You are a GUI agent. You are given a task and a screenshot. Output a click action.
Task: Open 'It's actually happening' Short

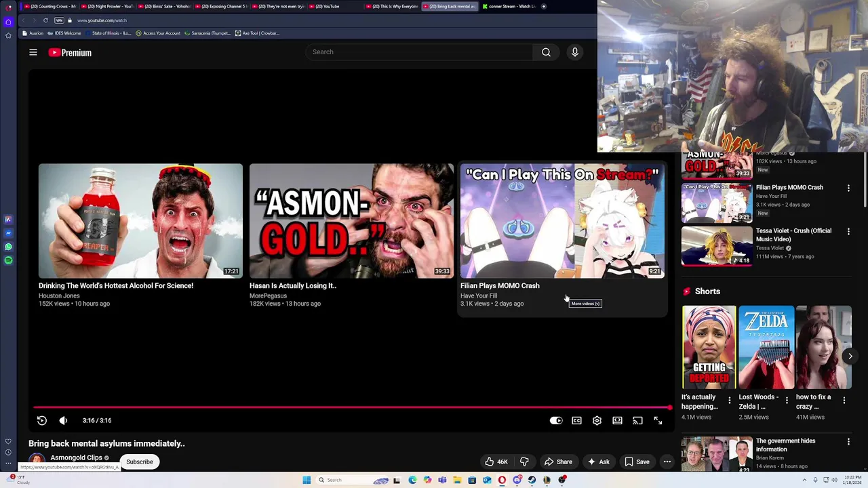709,347
